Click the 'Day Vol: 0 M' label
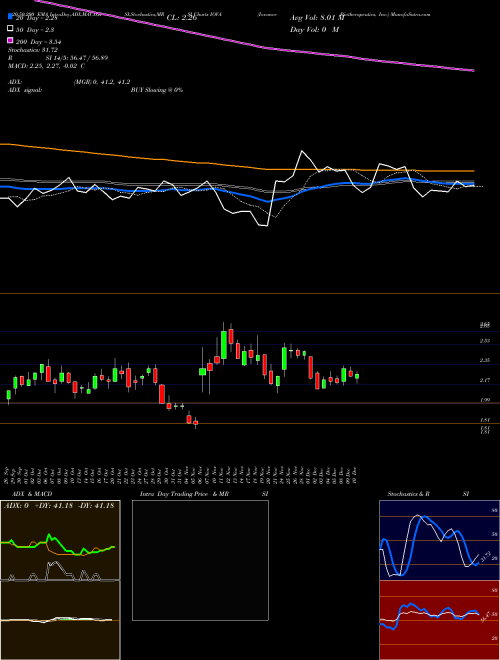This screenshot has height=660, width=500. point(314,29)
